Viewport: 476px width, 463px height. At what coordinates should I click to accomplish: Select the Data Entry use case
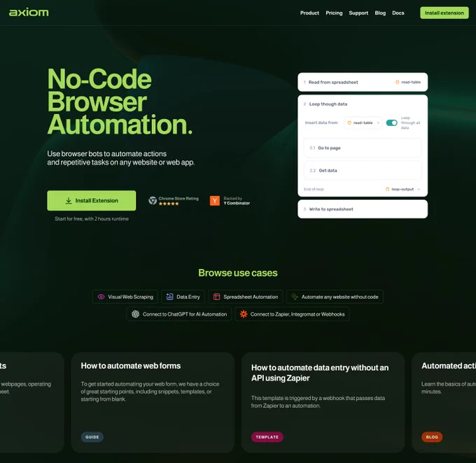tap(183, 297)
